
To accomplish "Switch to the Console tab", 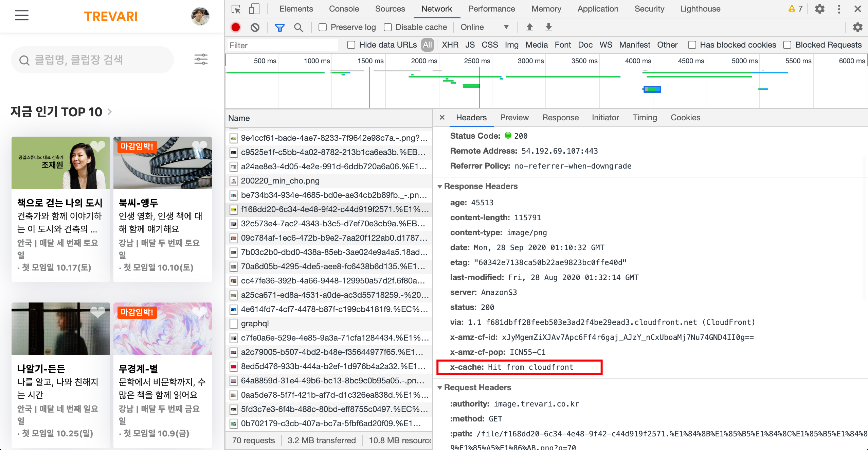I will point(344,9).
